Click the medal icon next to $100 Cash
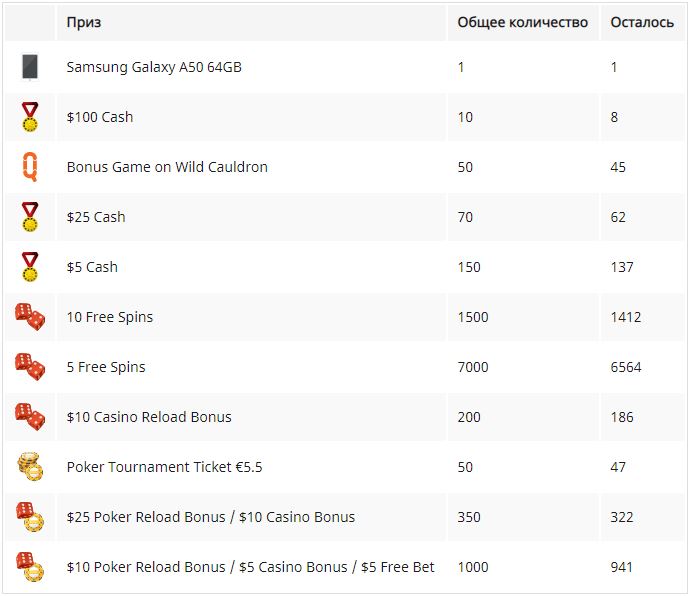This screenshot has height=597, width=692. [30, 117]
